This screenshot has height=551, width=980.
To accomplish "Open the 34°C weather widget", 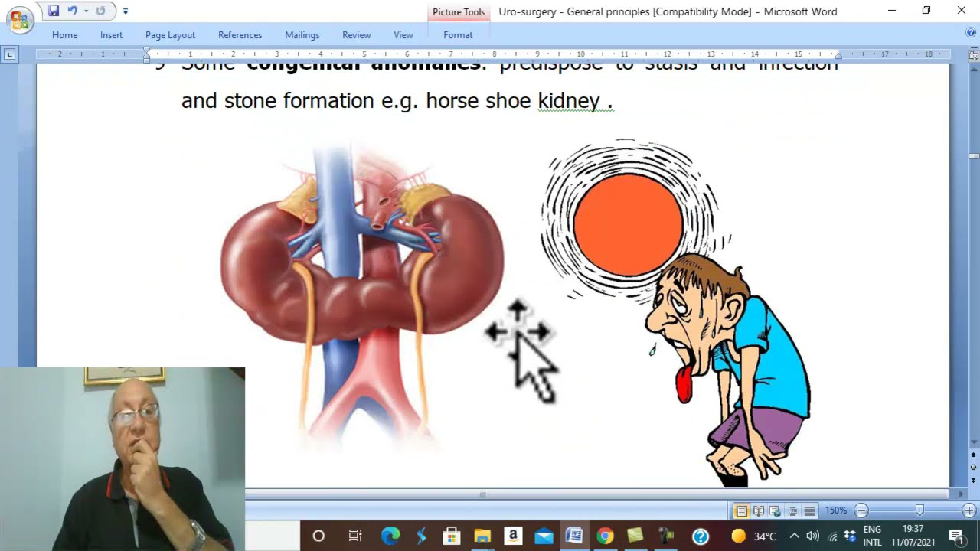I will tap(755, 536).
